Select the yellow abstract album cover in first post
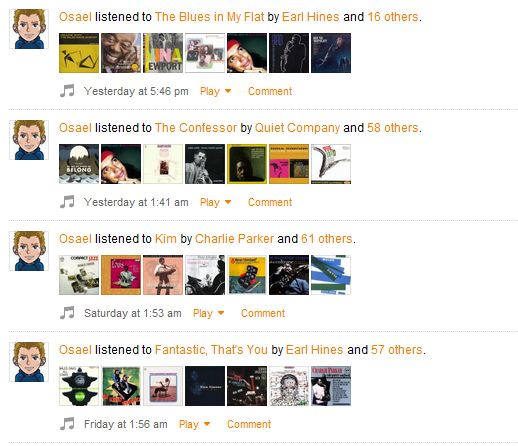Image resolution: width=518 pixels, height=446 pixels. click(x=79, y=53)
